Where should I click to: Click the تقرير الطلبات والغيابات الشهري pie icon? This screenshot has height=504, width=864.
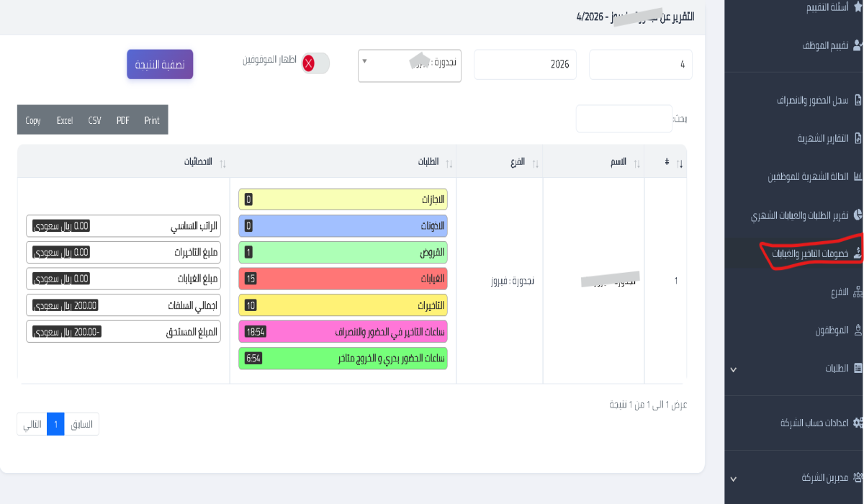(x=856, y=215)
